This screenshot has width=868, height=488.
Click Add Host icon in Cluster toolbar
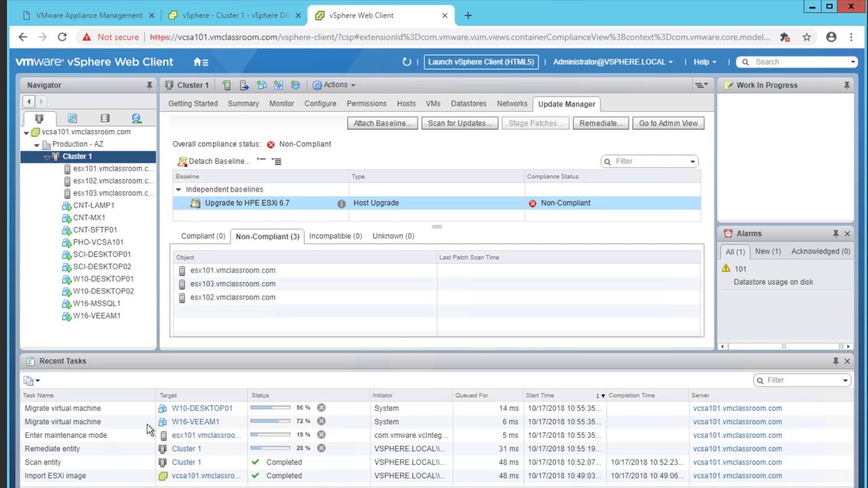pos(226,85)
